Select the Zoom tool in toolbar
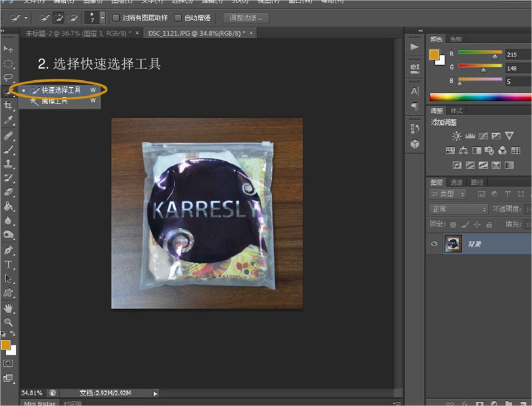The image size is (532, 406). tap(8, 323)
